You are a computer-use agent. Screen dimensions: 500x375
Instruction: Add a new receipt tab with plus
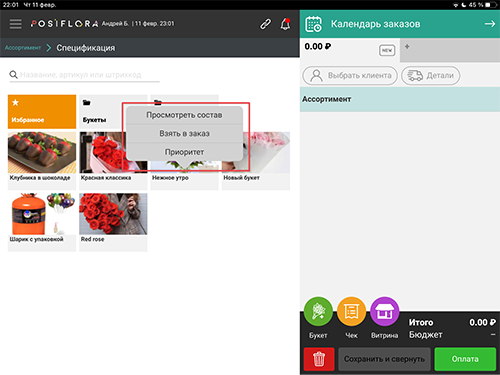pyautogui.click(x=407, y=47)
